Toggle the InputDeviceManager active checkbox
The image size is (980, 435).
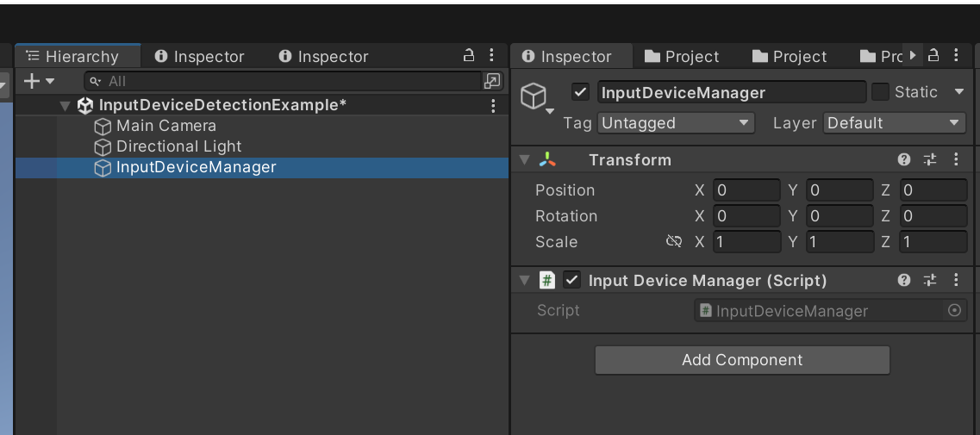[580, 92]
